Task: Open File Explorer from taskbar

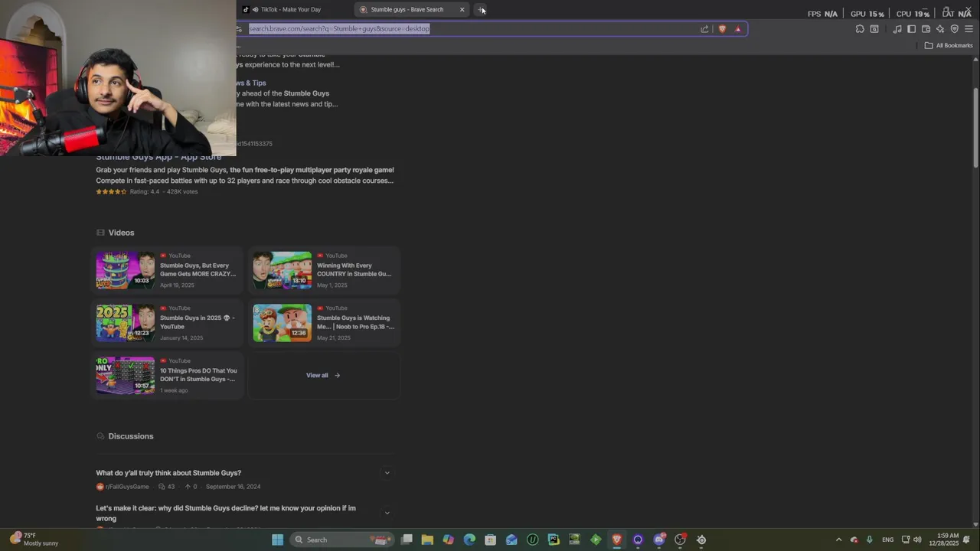Action: coord(427,540)
